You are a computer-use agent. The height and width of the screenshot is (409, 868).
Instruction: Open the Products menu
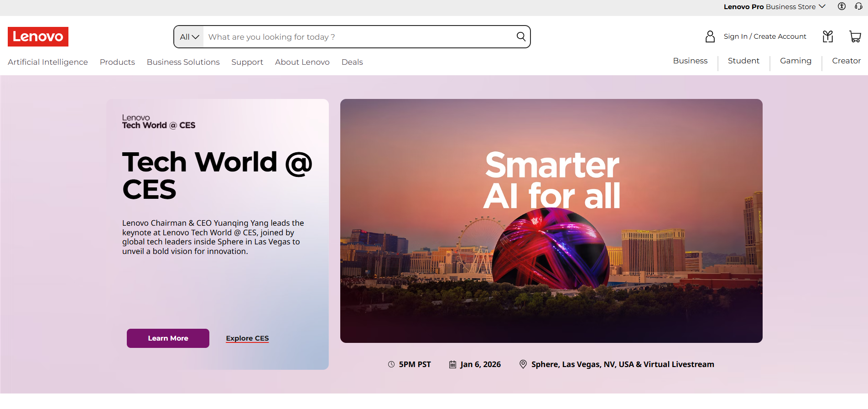coord(117,62)
